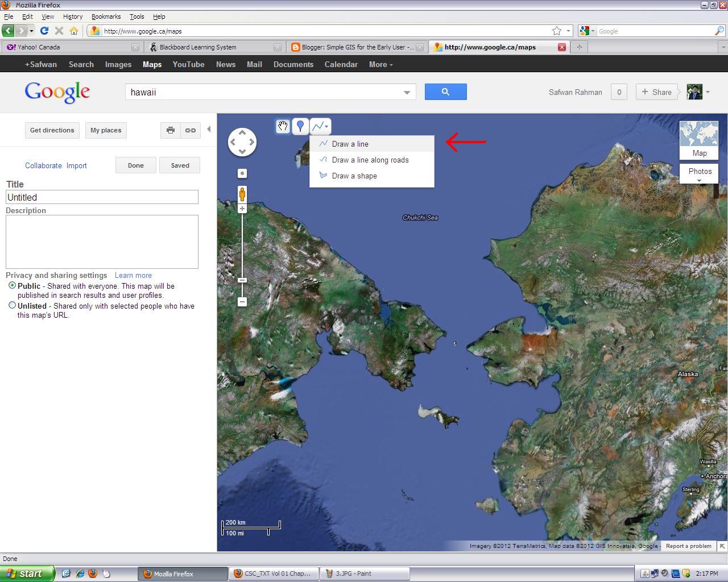728x582 pixels.
Task: Select the placemark marker tool
Action: pos(301,126)
